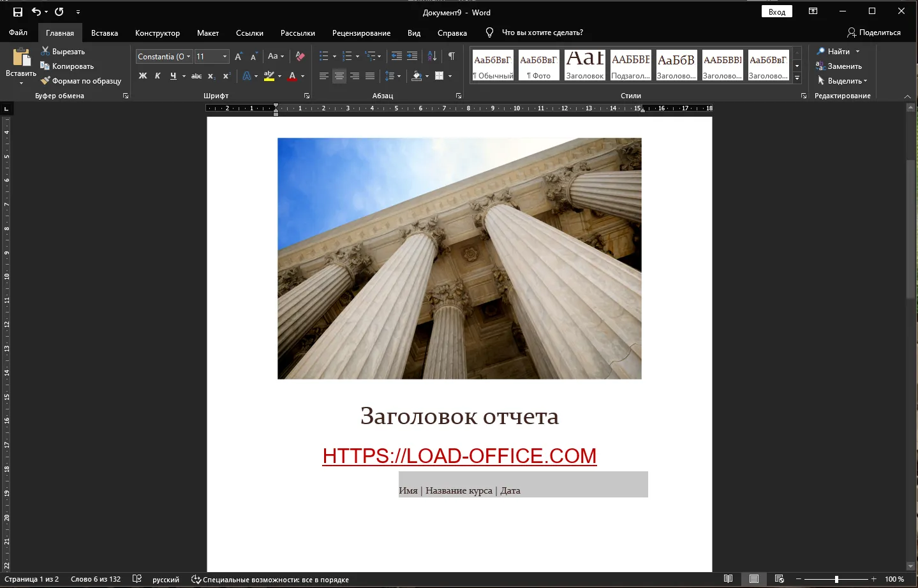The width and height of the screenshot is (918, 588).
Task: Toggle bold (Ж) formatting
Action: (x=143, y=76)
